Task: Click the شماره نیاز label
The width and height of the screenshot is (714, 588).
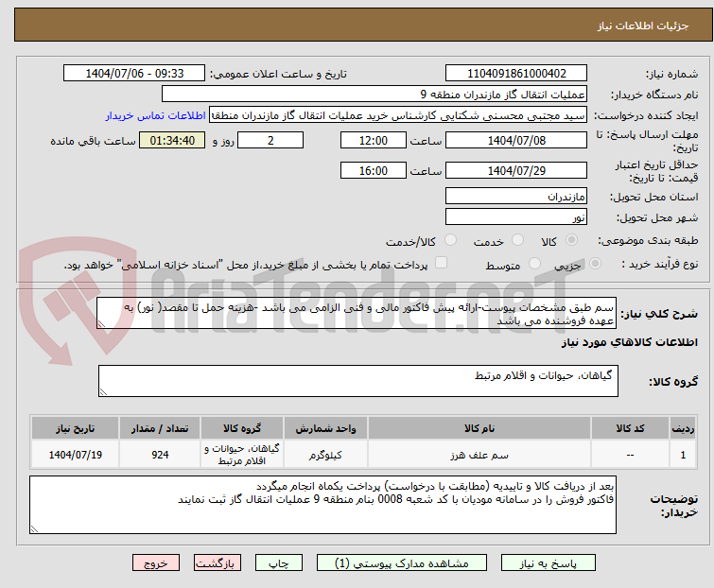Action: click(x=671, y=74)
